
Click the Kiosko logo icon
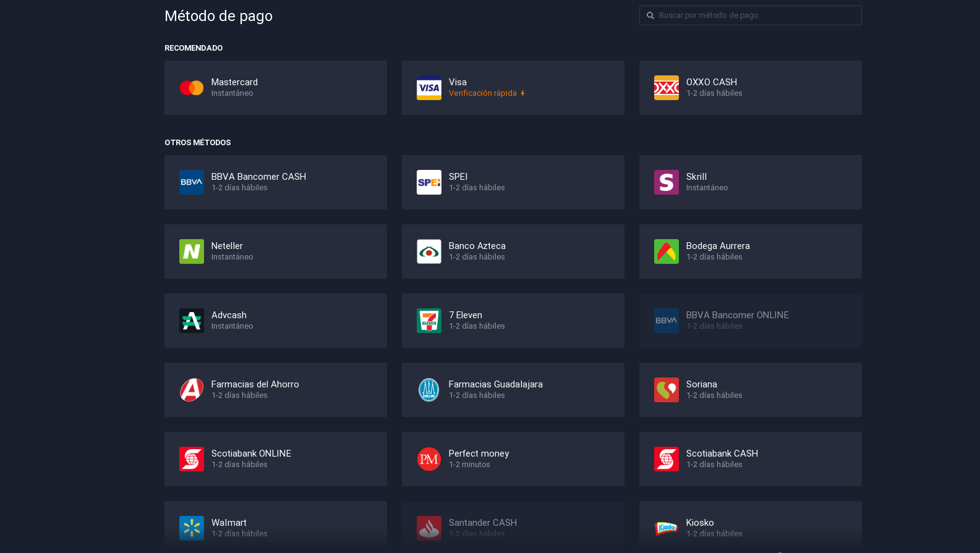click(667, 528)
